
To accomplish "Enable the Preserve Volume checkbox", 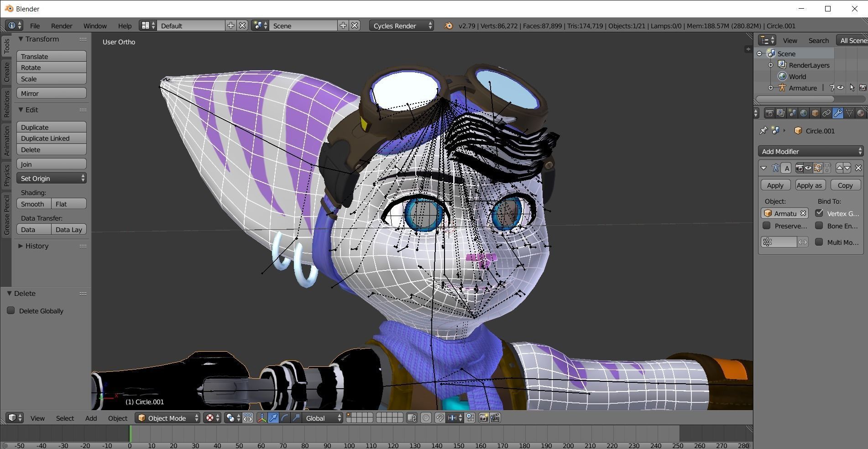I will [x=767, y=226].
